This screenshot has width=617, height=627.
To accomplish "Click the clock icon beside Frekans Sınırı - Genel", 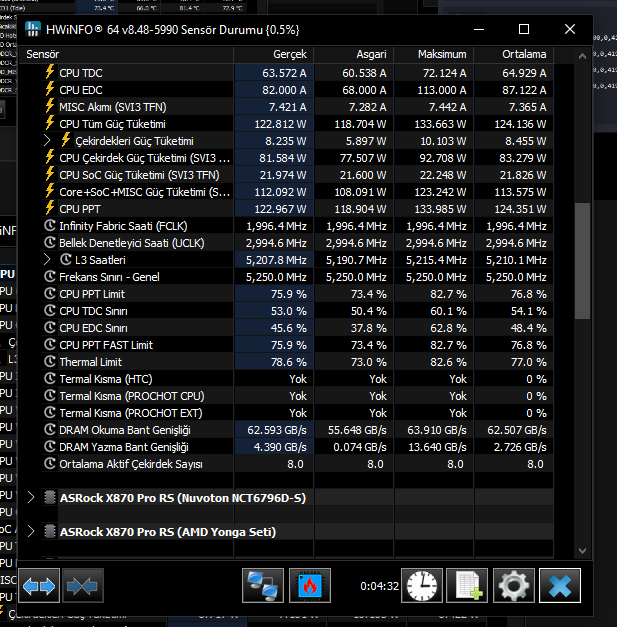I will 50,276.
